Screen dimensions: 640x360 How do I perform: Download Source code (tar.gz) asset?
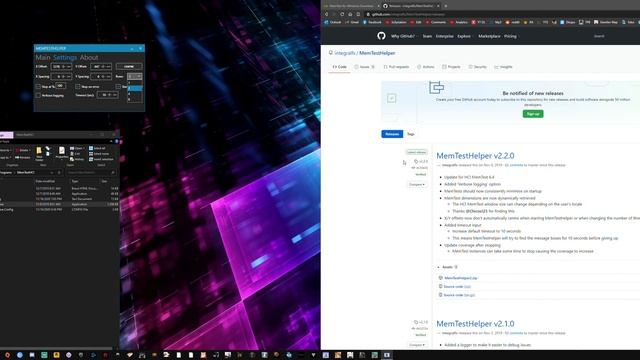(x=459, y=295)
